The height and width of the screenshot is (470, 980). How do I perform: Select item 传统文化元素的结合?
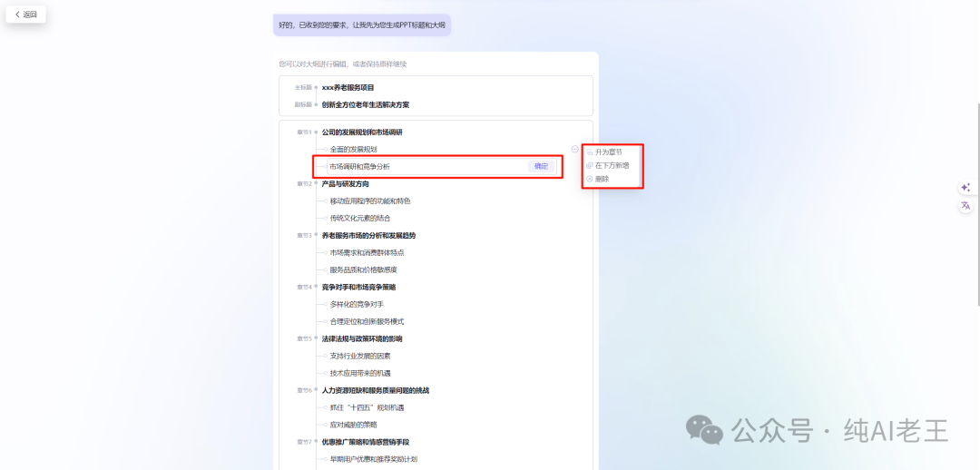362,218
